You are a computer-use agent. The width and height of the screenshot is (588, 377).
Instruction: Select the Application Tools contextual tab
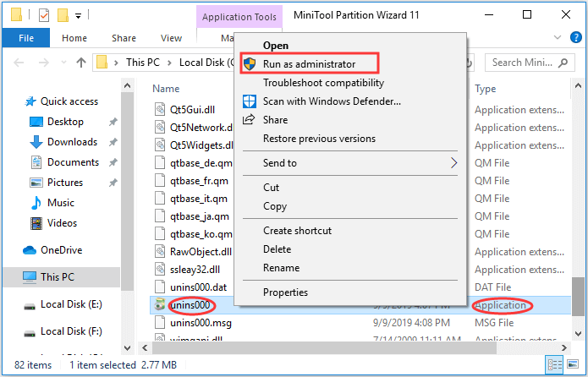click(x=239, y=17)
